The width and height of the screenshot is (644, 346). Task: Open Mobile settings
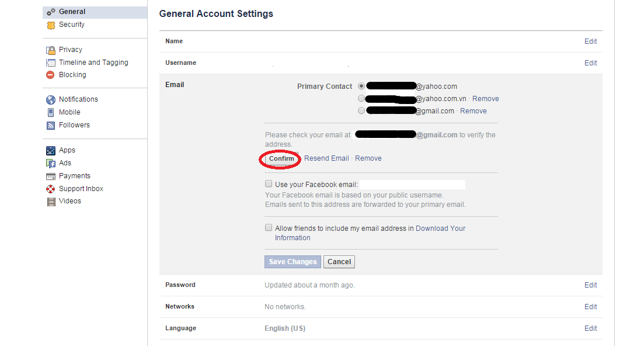pyautogui.click(x=69, y=112)
